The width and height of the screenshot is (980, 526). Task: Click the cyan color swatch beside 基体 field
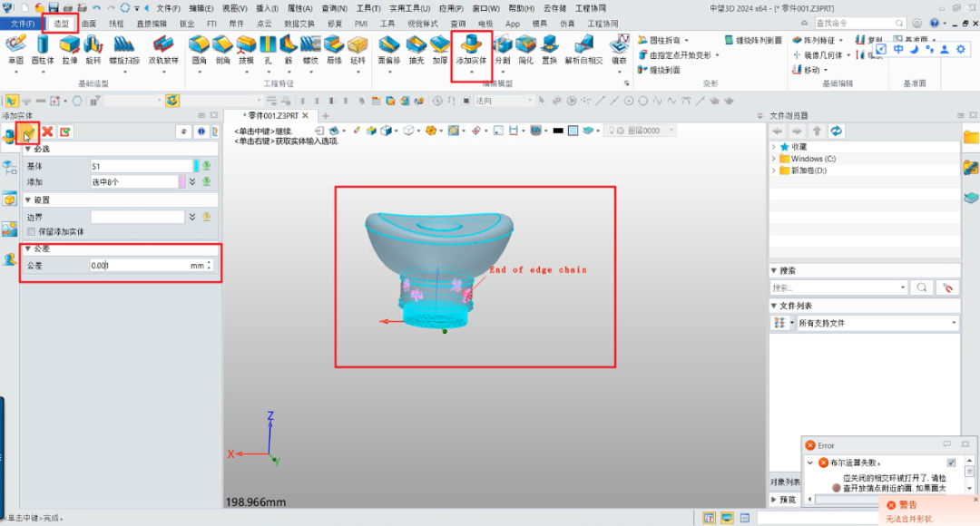196,166
